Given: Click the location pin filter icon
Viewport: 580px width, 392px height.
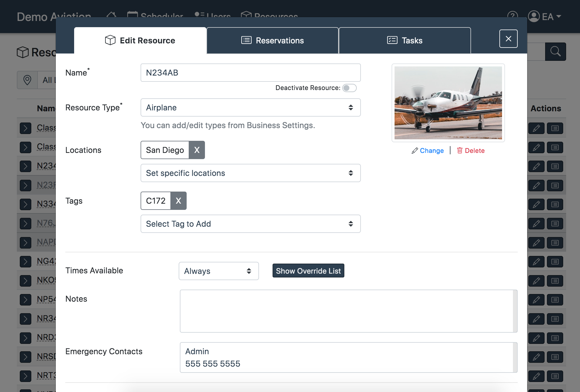Looking at the screenshot, I should tap(27, 80).
